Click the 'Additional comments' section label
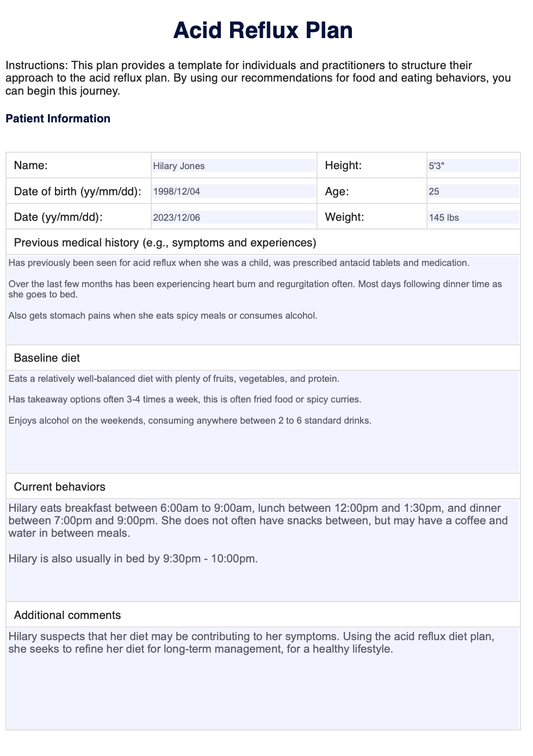The image size is (533, 756). coord(67,615)
